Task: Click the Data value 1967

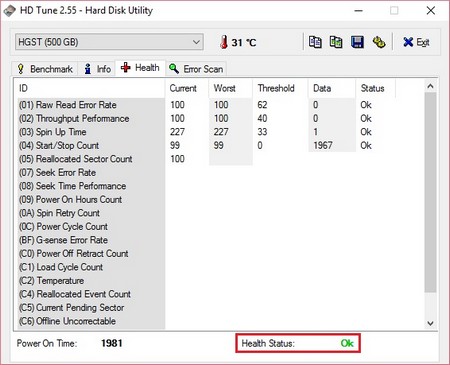Action: click(323, 146)
